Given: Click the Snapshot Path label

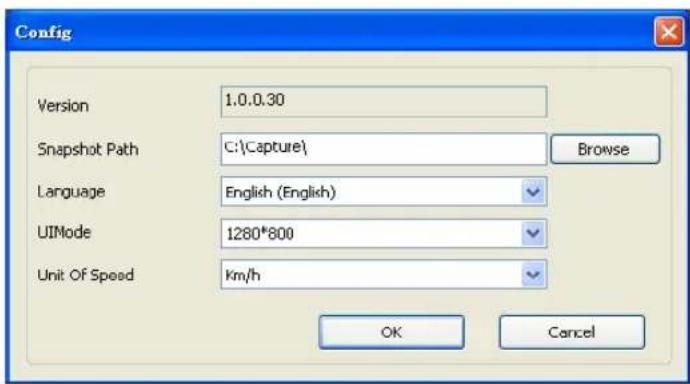Looking at the screenshot, I should (88, 150).
